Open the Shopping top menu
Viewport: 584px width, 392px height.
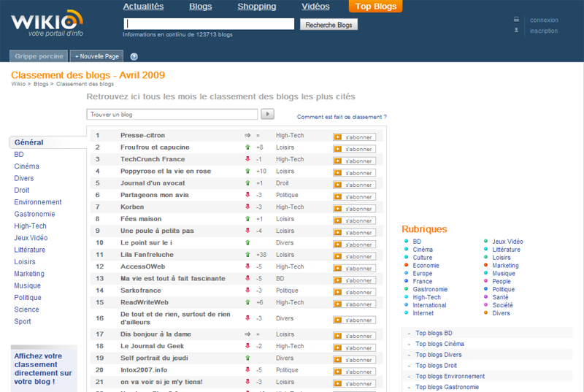click(257, 7)
